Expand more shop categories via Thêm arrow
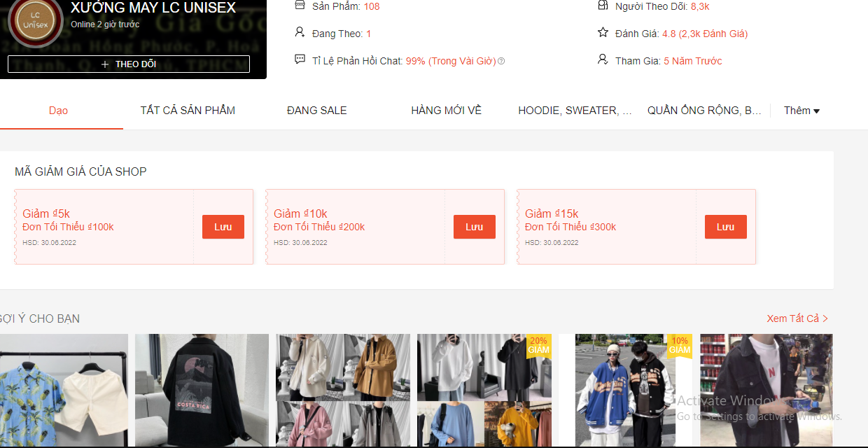 pyautogui.click(x=817, y=110)
